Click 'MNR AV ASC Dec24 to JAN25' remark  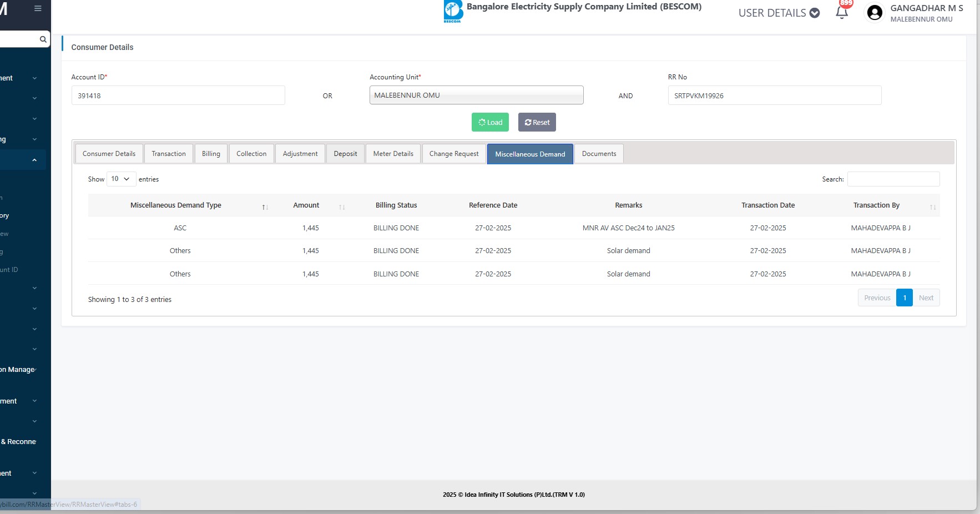[x=629, y=228]
